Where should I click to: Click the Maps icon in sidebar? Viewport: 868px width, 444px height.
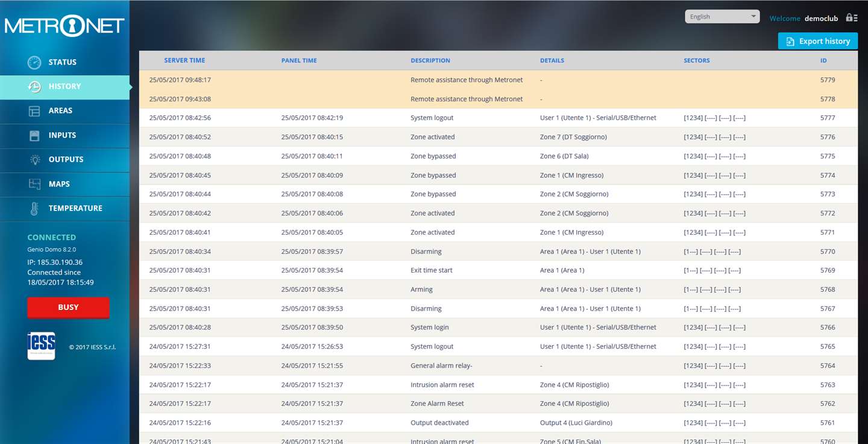(x=34, y=184)
